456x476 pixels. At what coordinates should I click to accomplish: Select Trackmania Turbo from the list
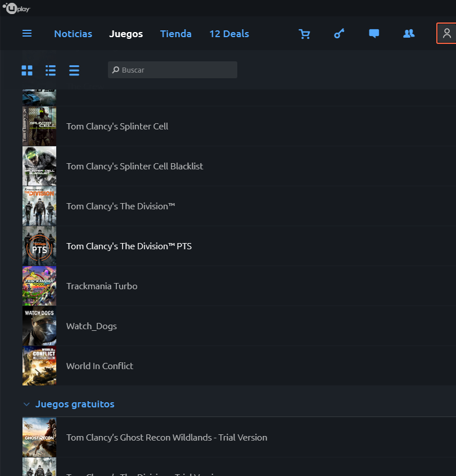pyautogui.click(x=102, y=286)
